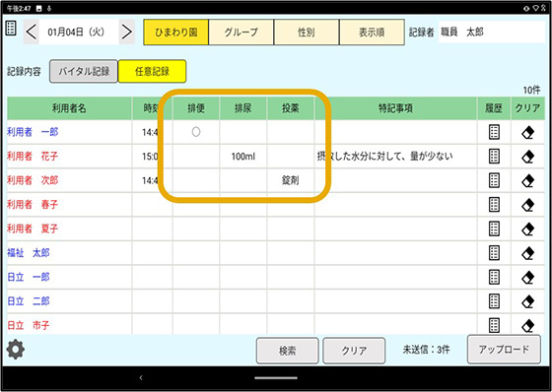
Task: Clear record with eraser for 福祉 太郎
Action: [527, 253]
